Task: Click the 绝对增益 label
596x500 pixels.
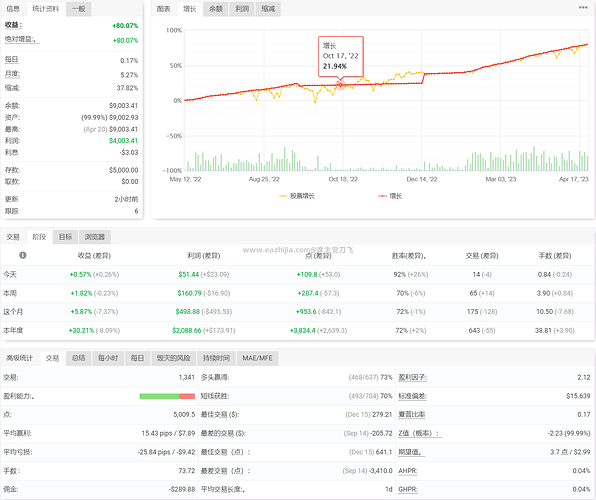Action: [22, 39]
